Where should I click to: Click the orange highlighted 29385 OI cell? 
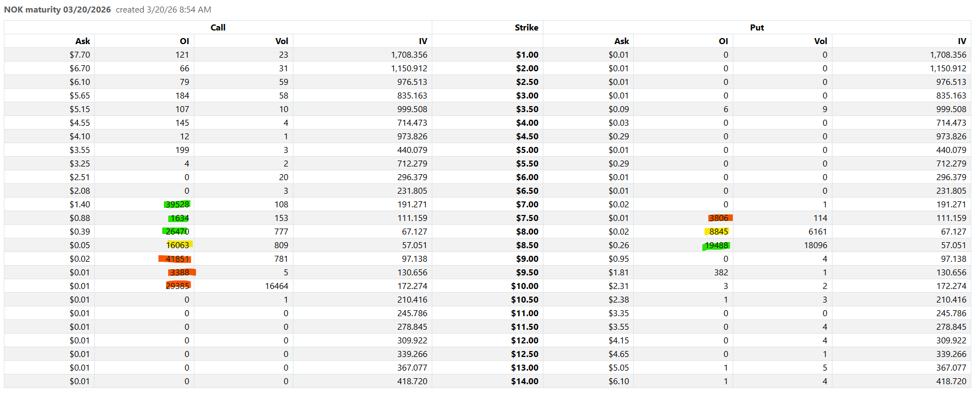[178, 286]
